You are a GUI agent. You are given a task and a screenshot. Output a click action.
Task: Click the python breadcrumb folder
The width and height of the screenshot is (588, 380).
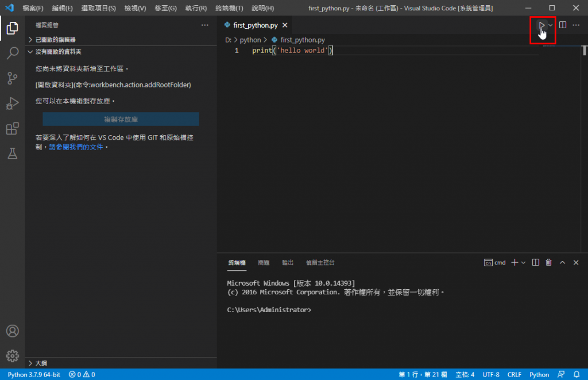pos(250,40)
